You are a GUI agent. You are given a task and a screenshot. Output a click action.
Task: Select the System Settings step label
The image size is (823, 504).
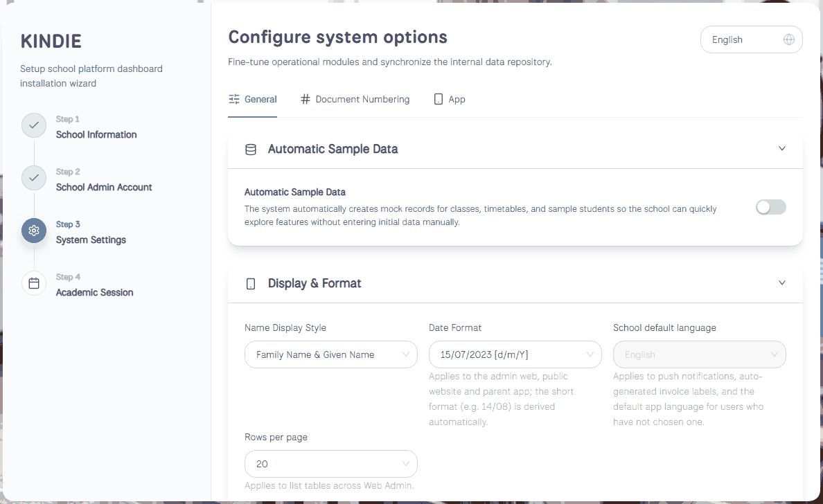91,240
